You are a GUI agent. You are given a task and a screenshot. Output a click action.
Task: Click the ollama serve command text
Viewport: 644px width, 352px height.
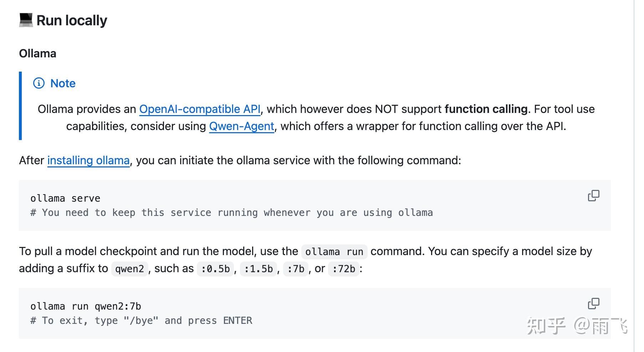click(65, 198)
